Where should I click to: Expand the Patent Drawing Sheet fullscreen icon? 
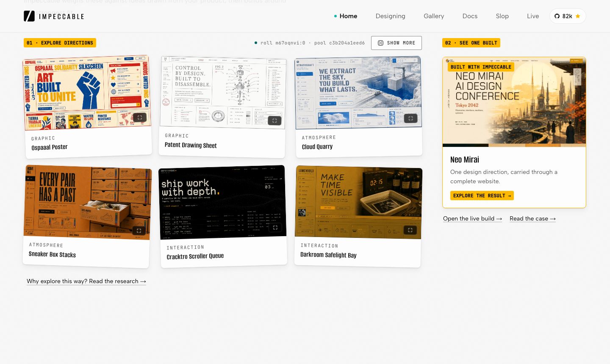[274, 121]
